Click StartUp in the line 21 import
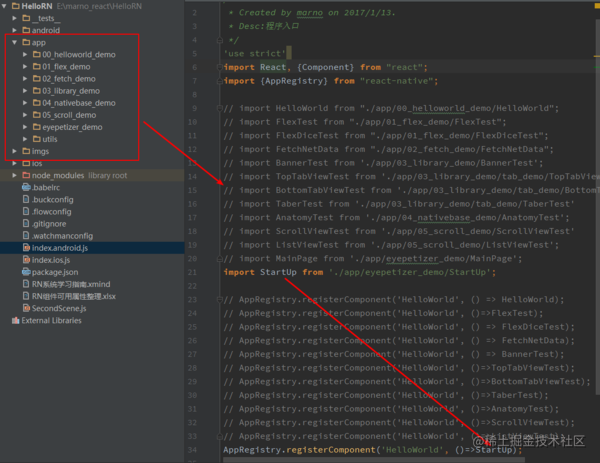600x463 pixels. click(278, 272)
